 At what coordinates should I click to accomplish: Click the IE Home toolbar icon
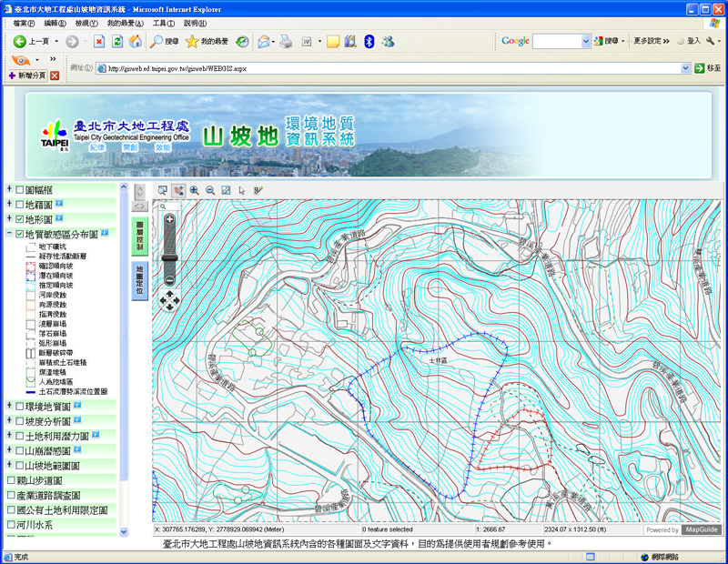point(136,41)
